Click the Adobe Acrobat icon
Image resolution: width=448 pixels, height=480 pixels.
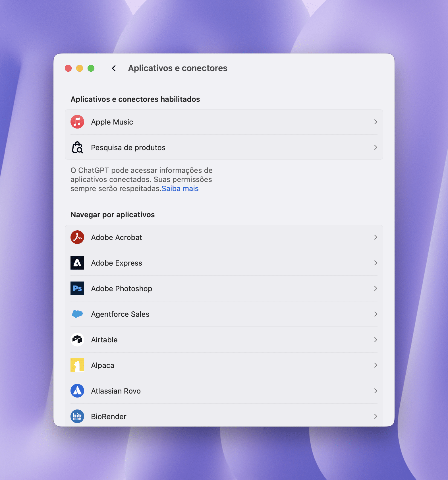coord(77,237)
